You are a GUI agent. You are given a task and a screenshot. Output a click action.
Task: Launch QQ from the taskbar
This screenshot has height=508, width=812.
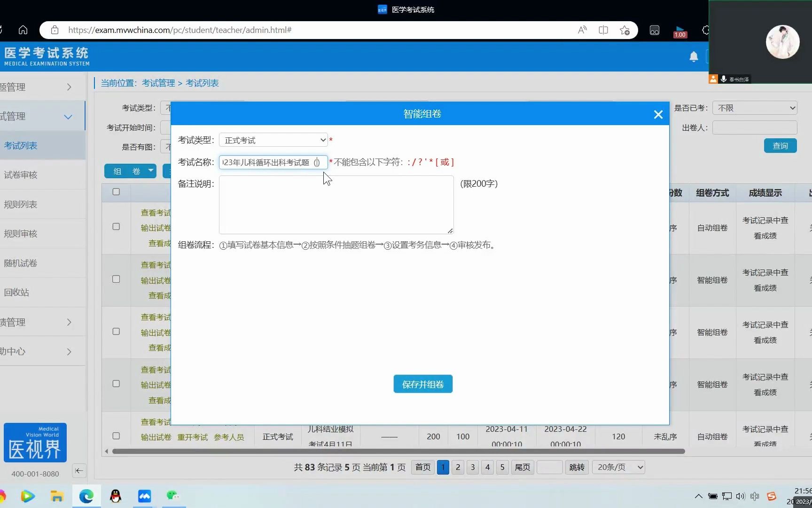tap(115, 496)
